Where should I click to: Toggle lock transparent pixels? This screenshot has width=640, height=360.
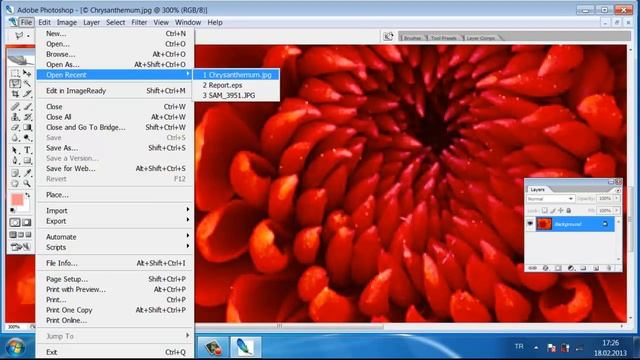544,211
